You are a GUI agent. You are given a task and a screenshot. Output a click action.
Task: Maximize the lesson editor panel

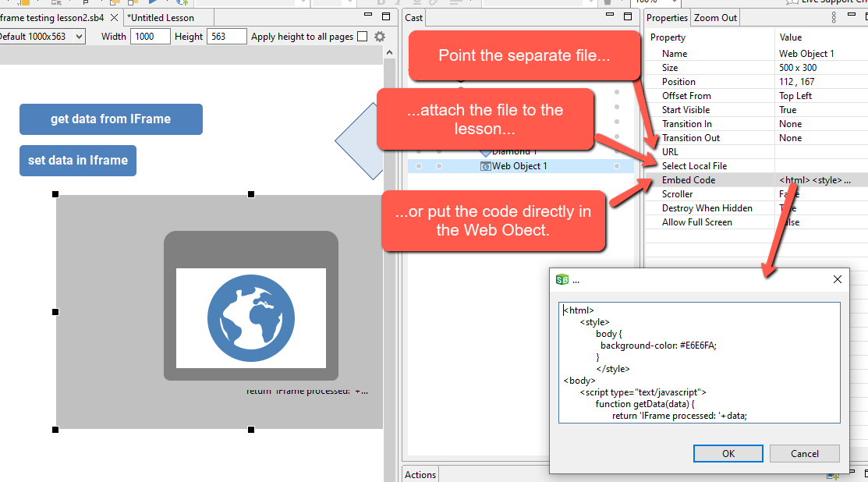pyautogui.click(x=386, y=16)
